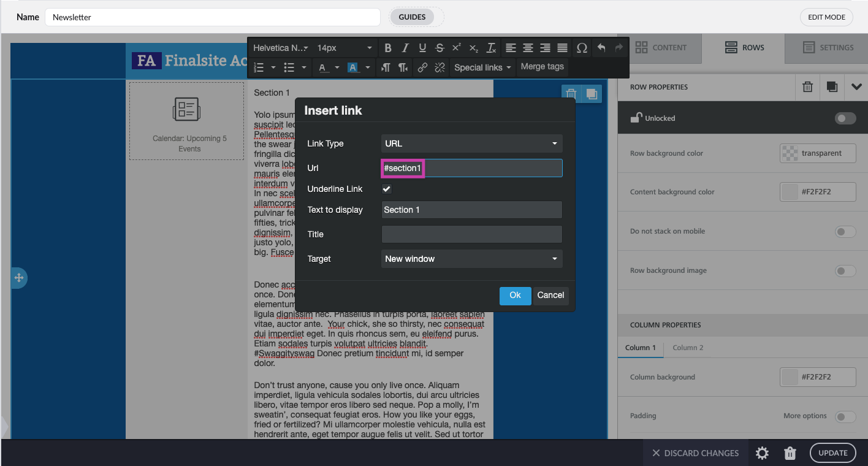
Task: Open the Target dropdown set to New window
Action: coord(471,259)
